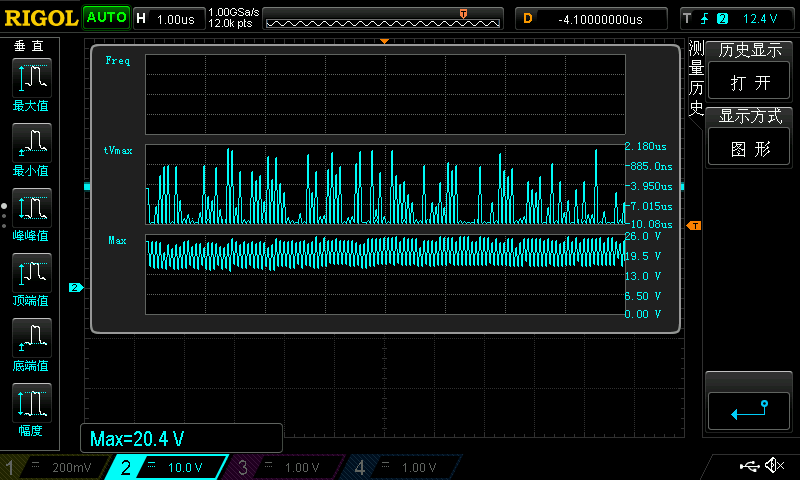Click the tVmax graph label
The image size is (800, 480).
tap(118, 150)
